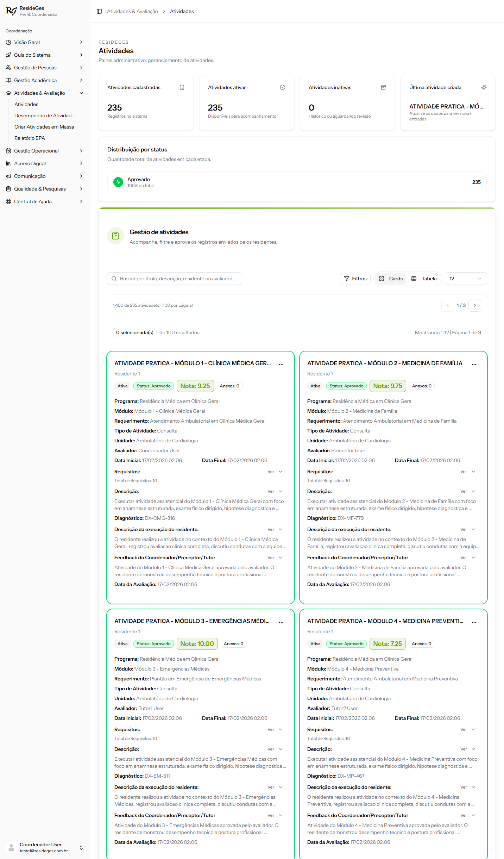
Task: Click the ResideGes logo icon
Action: [11, 11]
